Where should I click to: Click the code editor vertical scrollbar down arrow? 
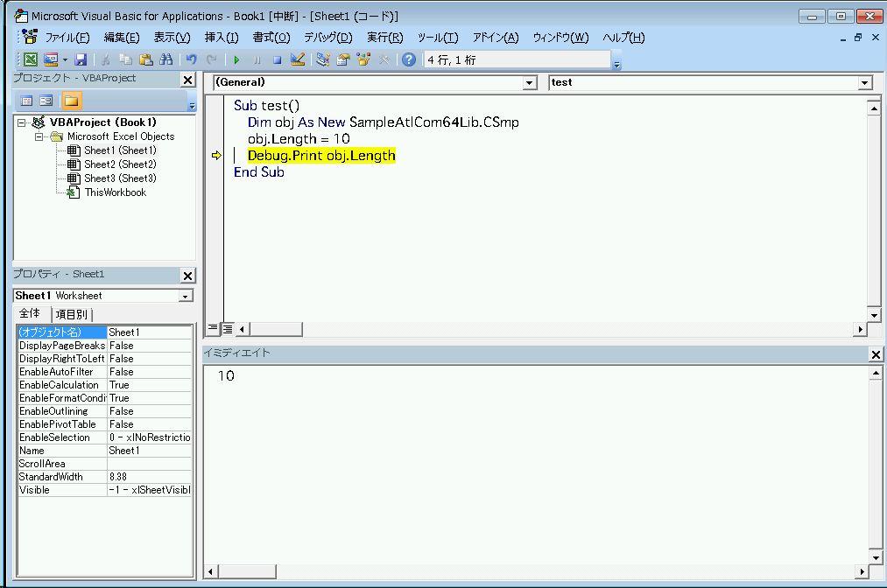tap(874, 314)
